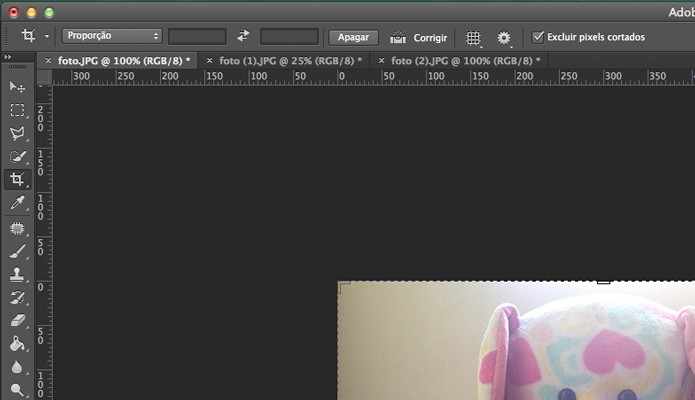Click the top-left crop corner handle
695x400 pixels.
(344, 286)
